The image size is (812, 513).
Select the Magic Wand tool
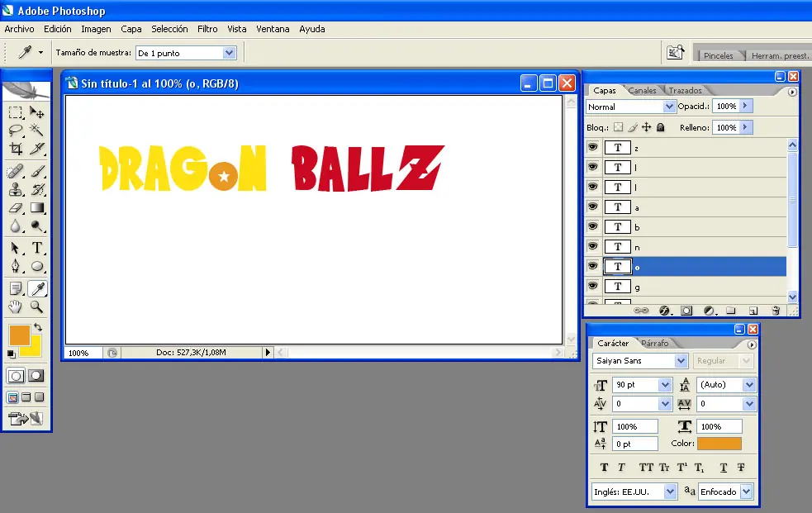[x=37, y=131]
